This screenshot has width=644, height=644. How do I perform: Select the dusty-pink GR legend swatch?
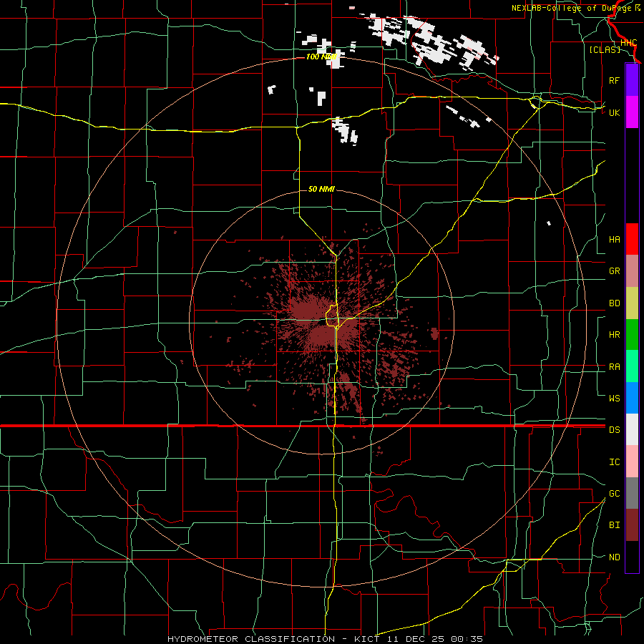click(632, 270)
